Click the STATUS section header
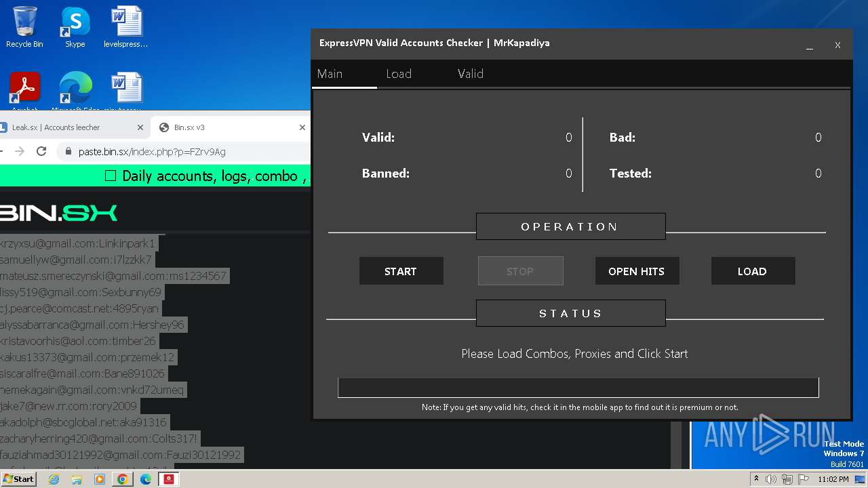Image resolution: width=868 pixels, height=488 pixels. pyautogui.click(x=570, y=313)
